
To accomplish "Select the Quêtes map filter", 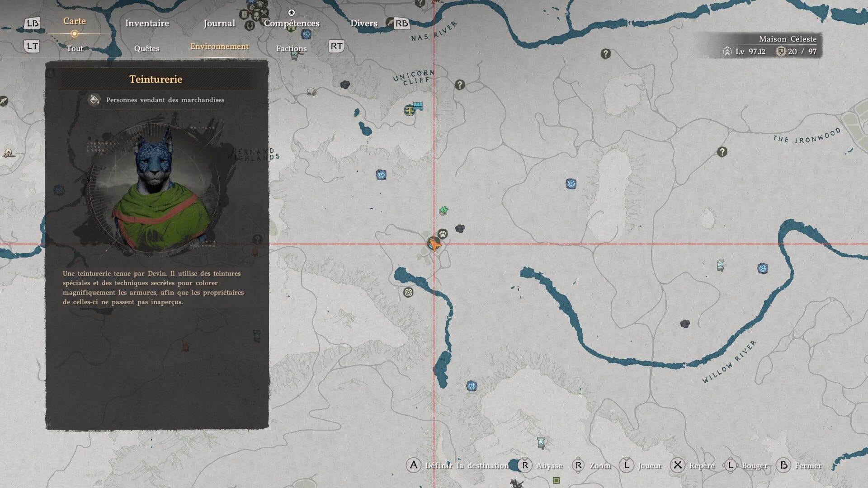I will click(x=146, y=48).
